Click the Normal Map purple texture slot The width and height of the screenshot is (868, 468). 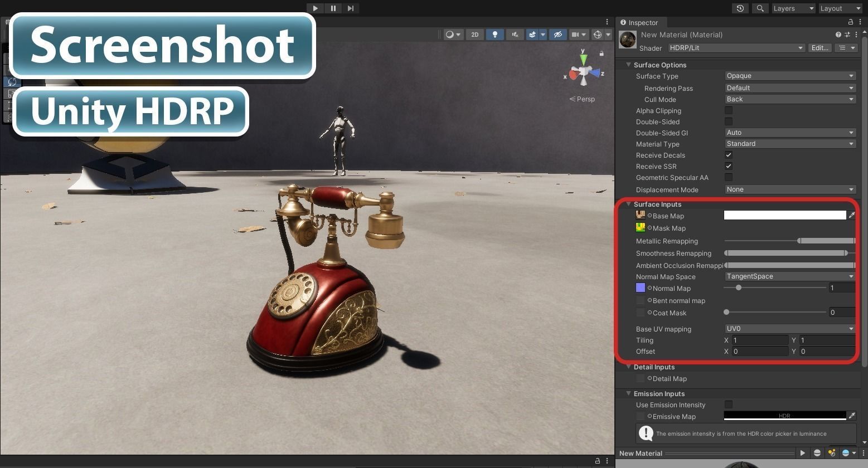point(640,287)
